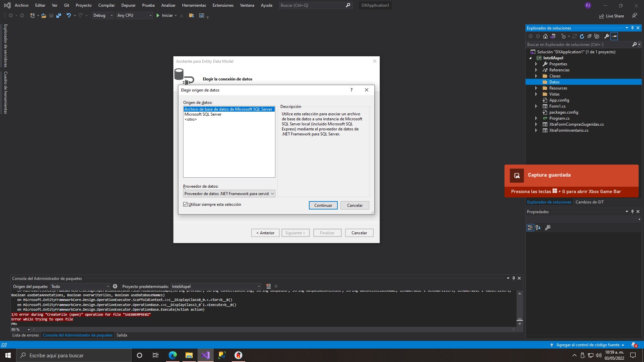Click the blue Refresh icon in Solution Explorer
Image resolution: width=644 pixels, height=362 pixels.
tap(582, 36)
